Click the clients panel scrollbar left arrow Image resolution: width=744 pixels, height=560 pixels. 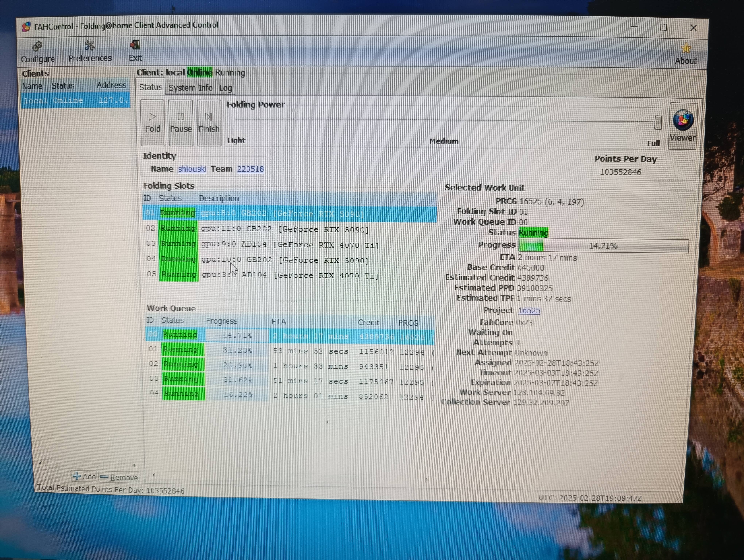[40, 463]
